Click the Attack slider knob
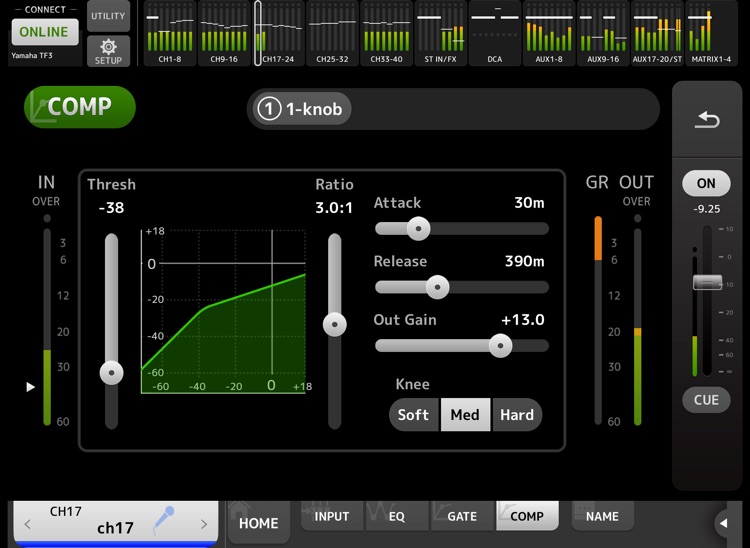 [419, 229]
